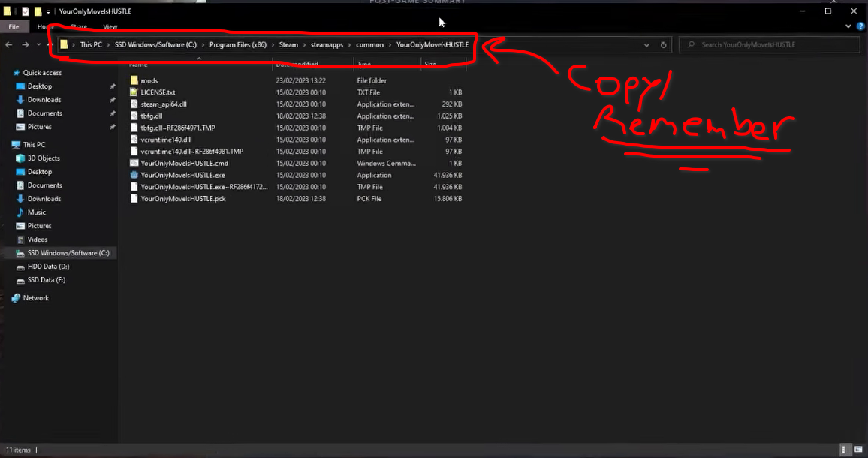Open the mods folder icon
The width and height of the screenshot is (868, 458).
coord(134,80)
